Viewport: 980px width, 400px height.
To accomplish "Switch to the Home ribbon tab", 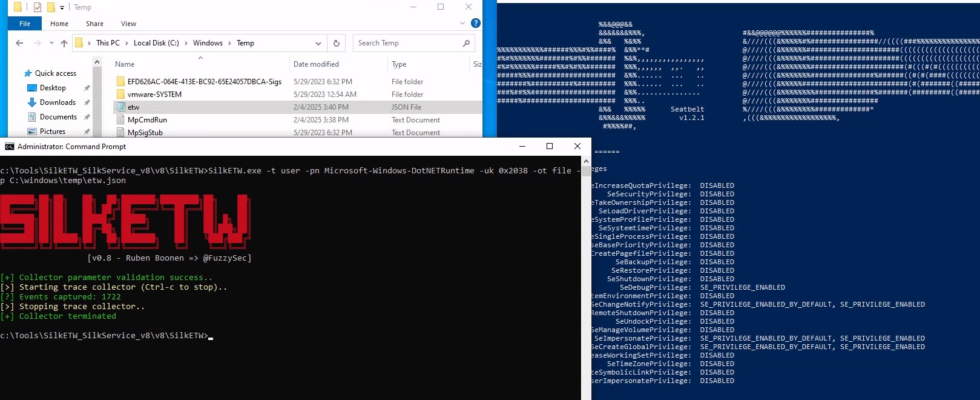I will [59, 24].
